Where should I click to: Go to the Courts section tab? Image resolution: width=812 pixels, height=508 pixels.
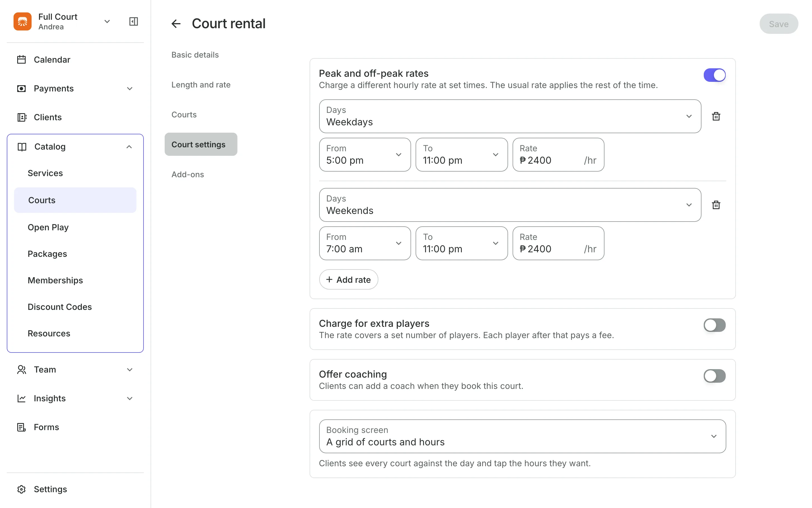pos(184,115)
